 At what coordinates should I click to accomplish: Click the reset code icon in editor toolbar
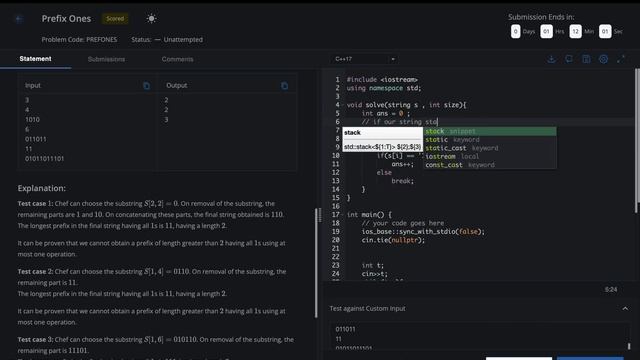[x=569, y=59]
